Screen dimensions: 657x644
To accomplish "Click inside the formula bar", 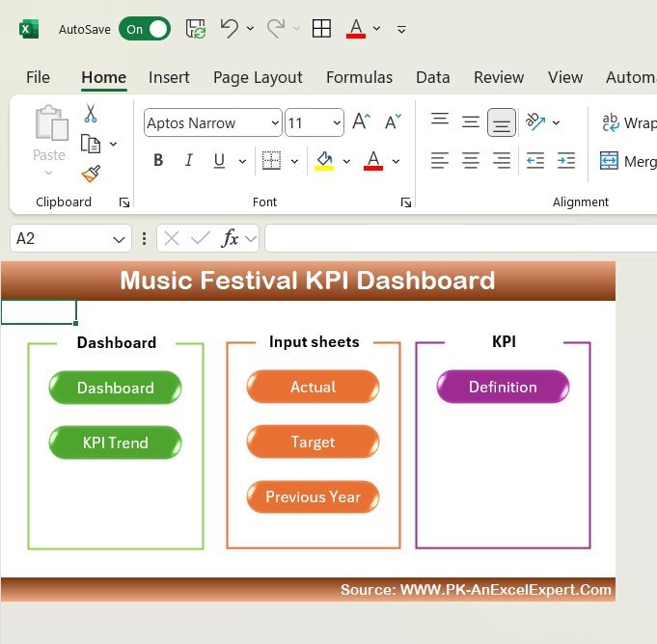I will click(x=460, y=238).
